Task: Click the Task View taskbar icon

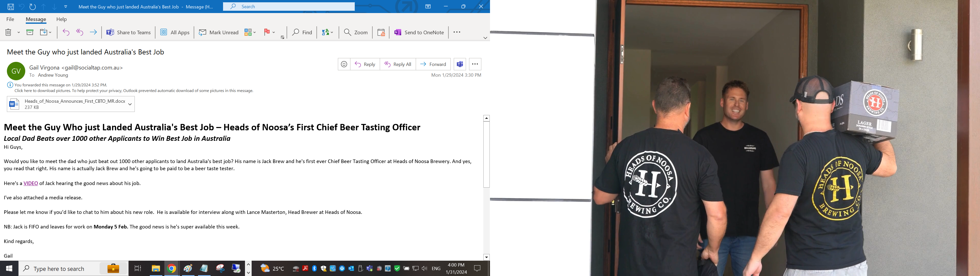Action: coord(138,268)
